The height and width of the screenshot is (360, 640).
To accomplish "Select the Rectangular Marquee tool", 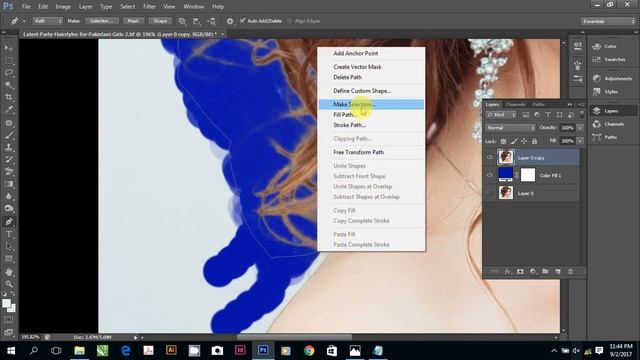I will pyautogui.click(x=9, y=60).
